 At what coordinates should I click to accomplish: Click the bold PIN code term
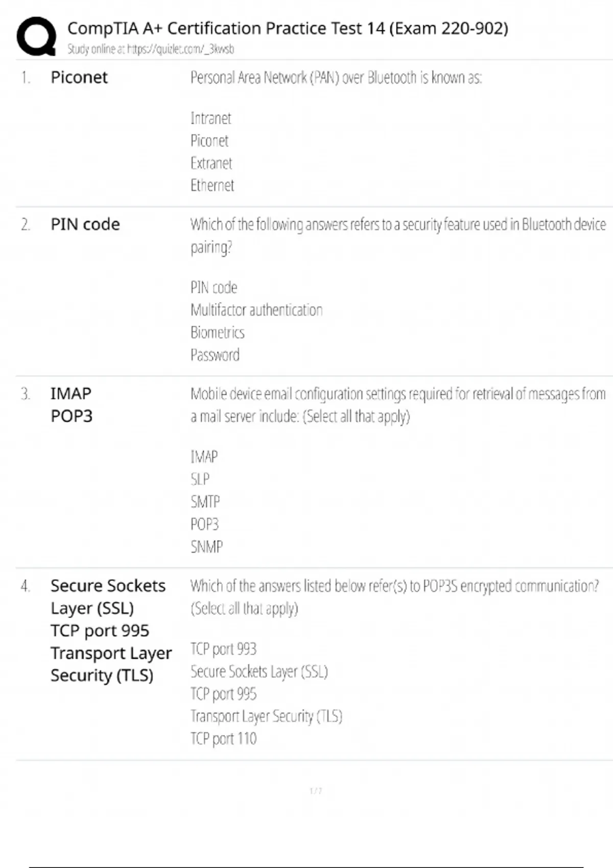85,225
